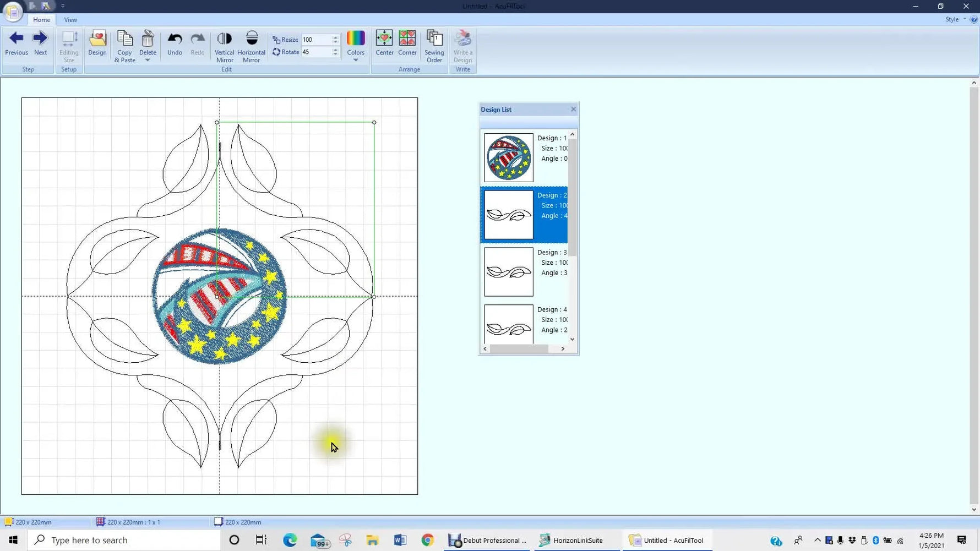Click the top-right selection handle on canvas
Screen dimensions: 980x551
(374, 122)
